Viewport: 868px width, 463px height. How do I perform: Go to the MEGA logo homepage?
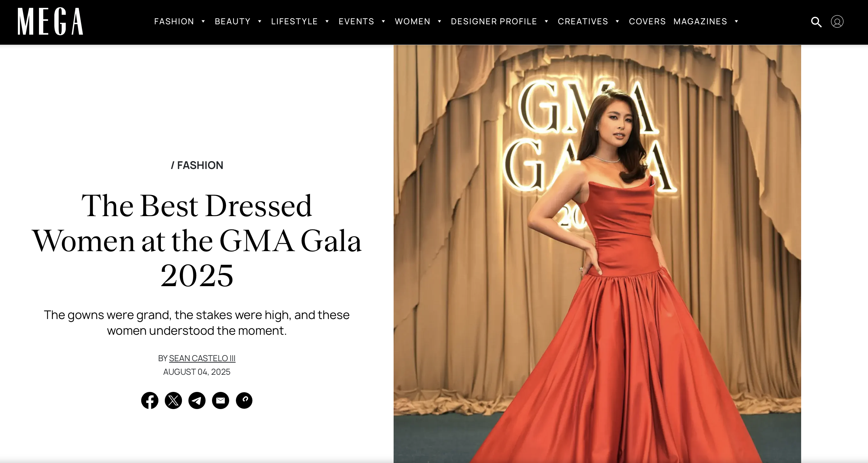pyautogui.click(x=50, y=21)
